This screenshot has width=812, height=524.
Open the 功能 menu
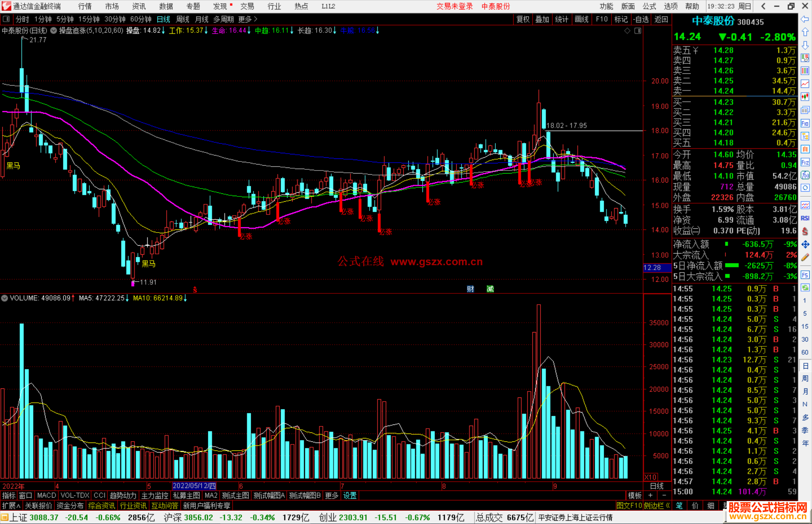coord(606,6)
